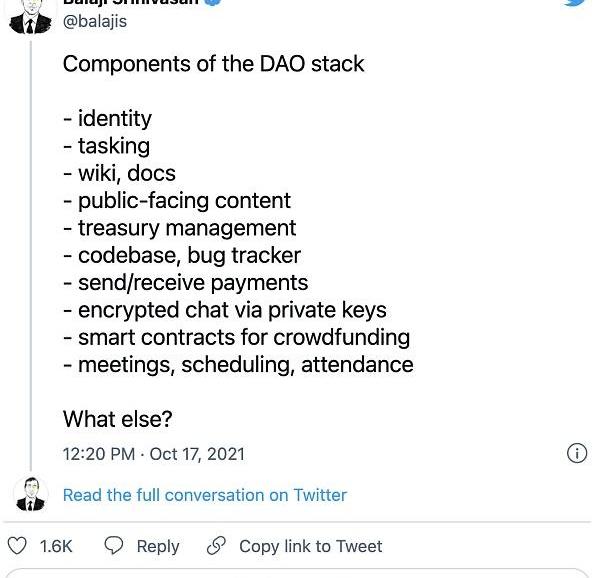The image size is (600, 578).
Task: Click the Reply button text
Action: [158, 546]
